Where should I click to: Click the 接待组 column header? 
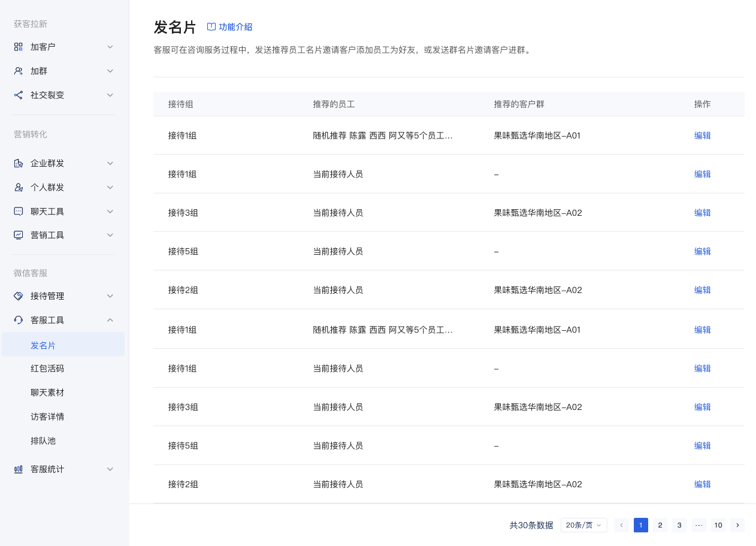coord(181,104)
